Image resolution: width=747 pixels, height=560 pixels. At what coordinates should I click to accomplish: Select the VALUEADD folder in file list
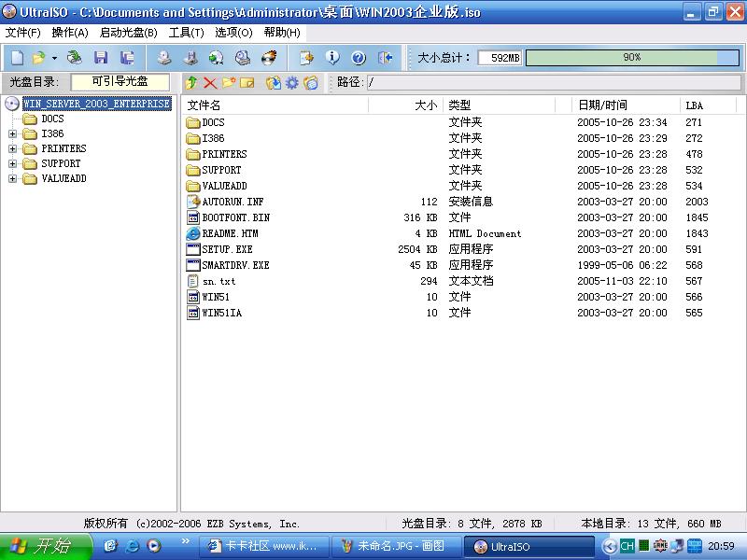224,186
